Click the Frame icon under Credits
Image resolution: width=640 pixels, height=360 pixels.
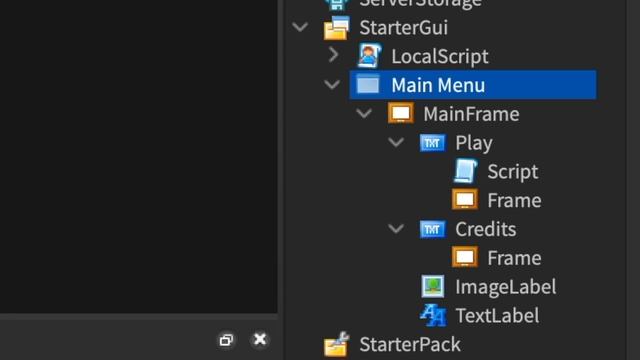465,257
